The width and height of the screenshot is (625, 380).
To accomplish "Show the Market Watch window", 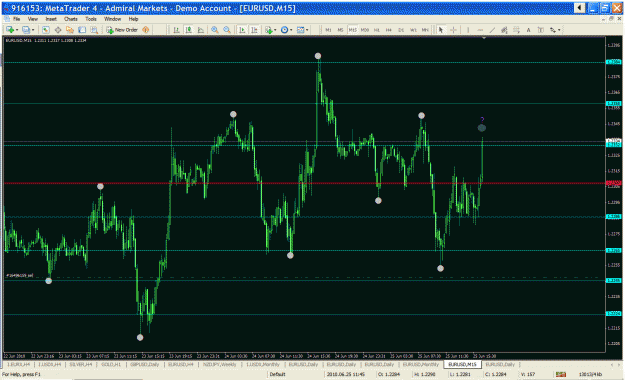I will pyautogui.click(x=46, y=30).
